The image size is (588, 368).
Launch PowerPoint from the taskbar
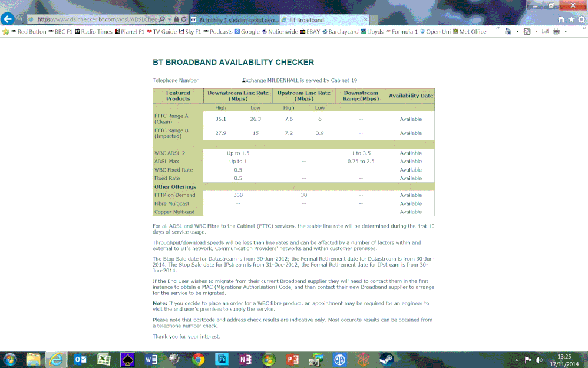(x=292, y=360)
